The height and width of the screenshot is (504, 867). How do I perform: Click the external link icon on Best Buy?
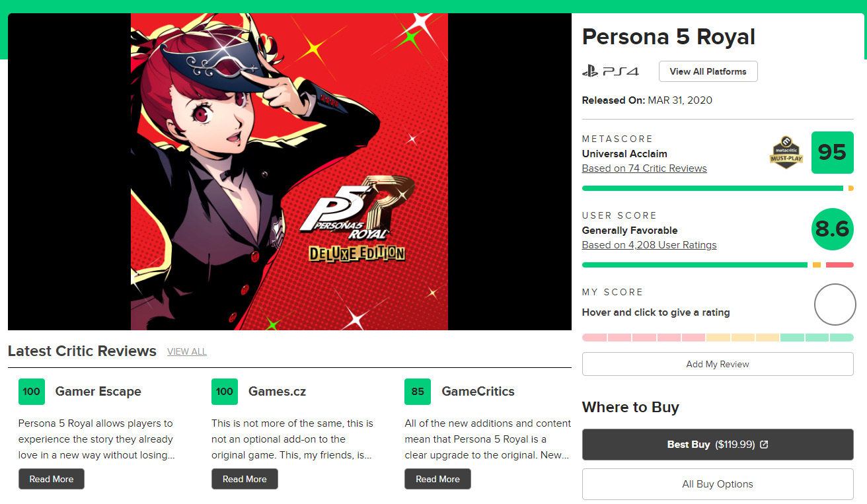pos(764,445)
